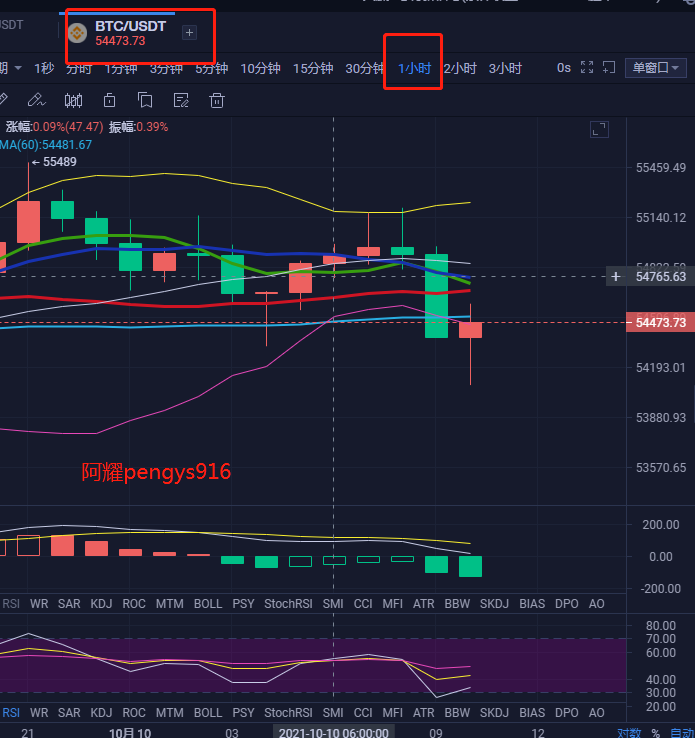This screenshot has width=695, height=738.
Task: Select KDJ indicator in the bottom row
Action: click(101, 713)
